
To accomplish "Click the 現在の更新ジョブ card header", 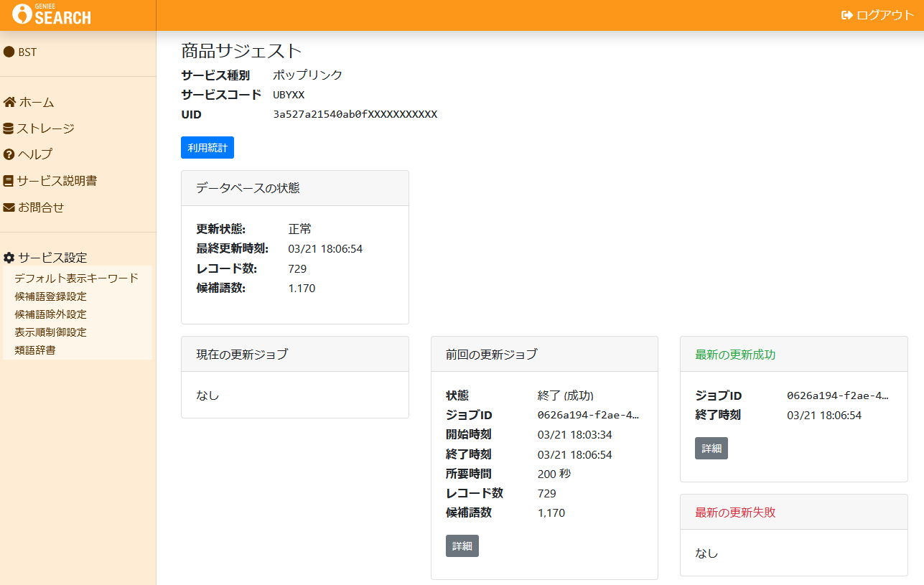I will [295, 354].
